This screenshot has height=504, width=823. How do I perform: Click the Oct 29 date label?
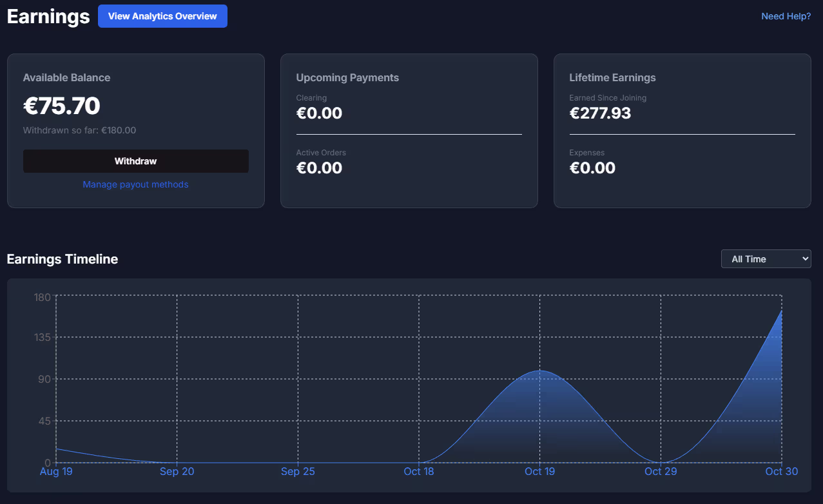tap(660, 471)
